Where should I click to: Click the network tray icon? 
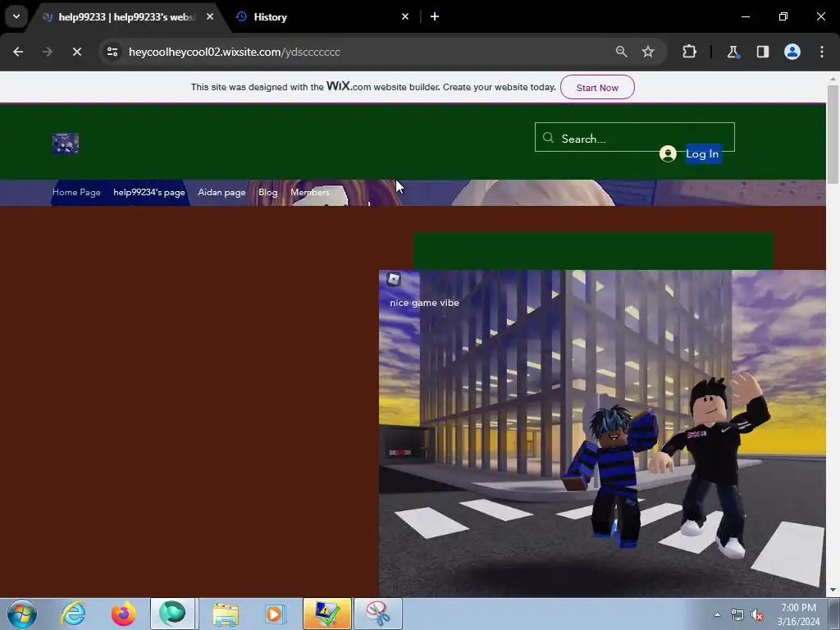(x=737, y=614)
